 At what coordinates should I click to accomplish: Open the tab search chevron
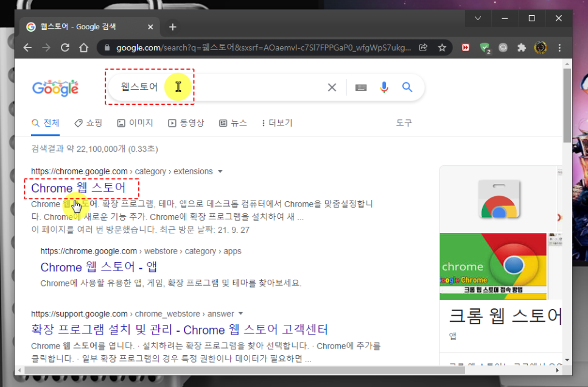click(478, 18)
